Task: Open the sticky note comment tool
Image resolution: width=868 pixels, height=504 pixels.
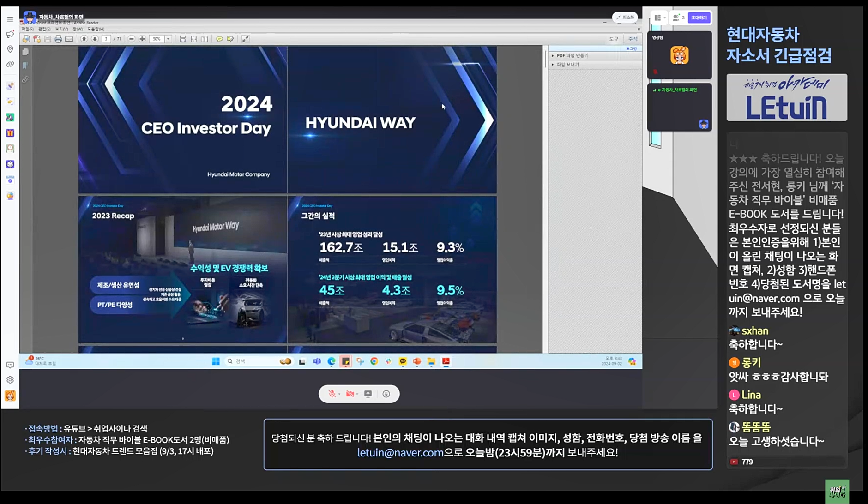Action: (x=219, y=39)
